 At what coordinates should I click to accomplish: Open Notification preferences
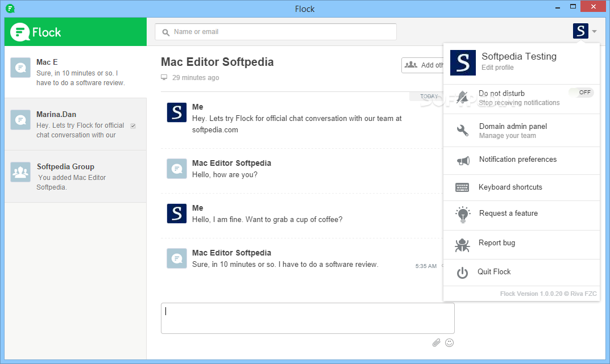pyautogui.click(x=521, y=161)
